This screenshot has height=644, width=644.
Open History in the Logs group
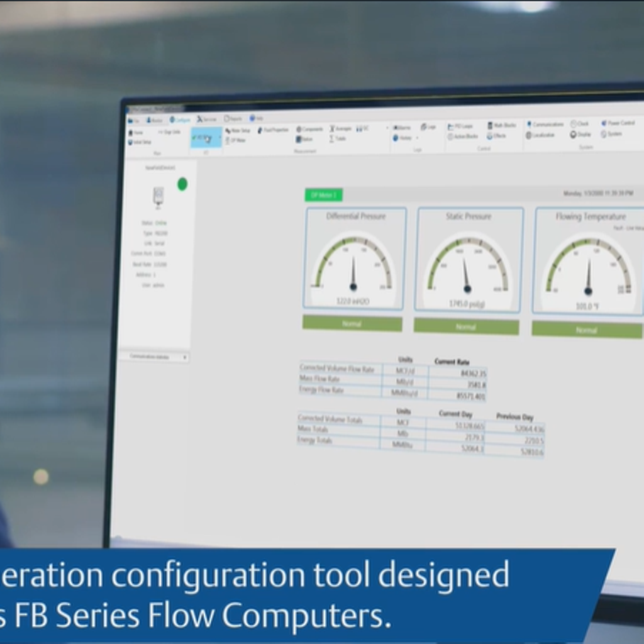(x=402, y=138)
